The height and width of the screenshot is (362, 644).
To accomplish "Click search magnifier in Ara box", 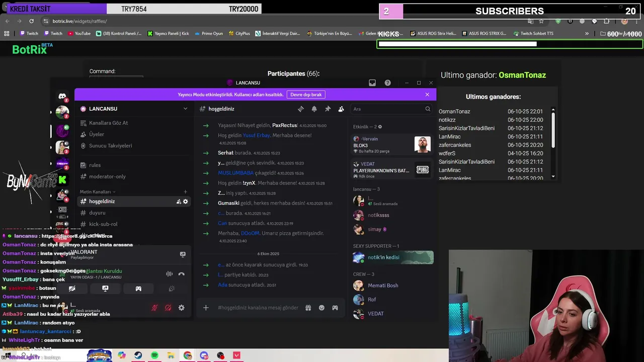I will tap(428, 109).
